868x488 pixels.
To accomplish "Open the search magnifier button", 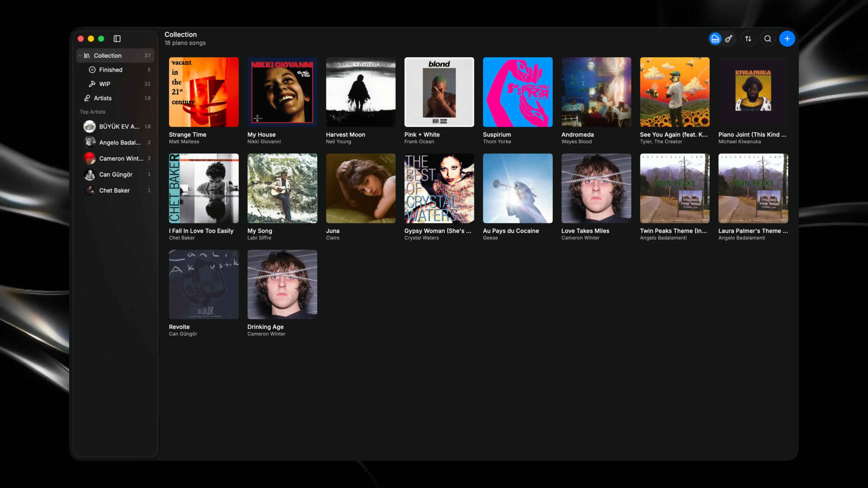I will (x=768, y=39).
